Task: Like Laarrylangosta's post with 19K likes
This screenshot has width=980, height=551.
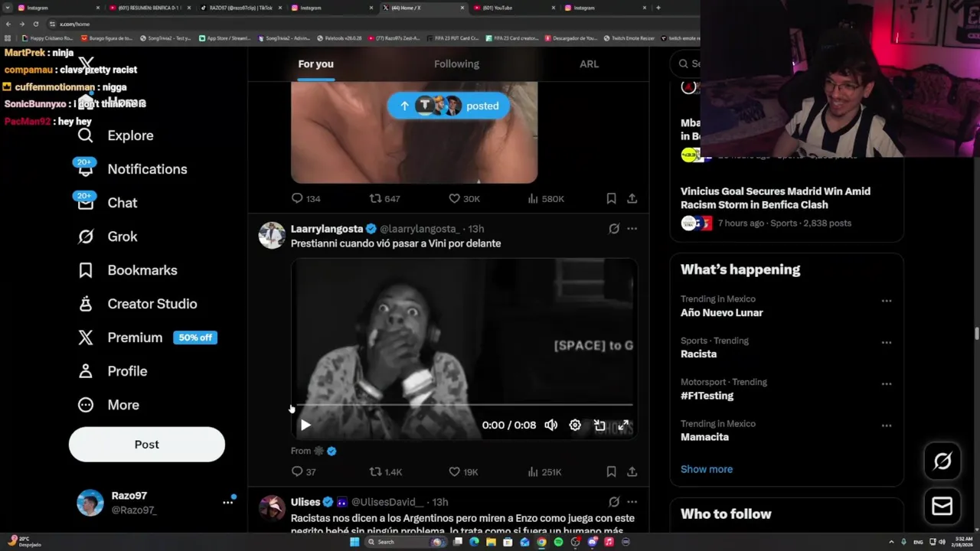Action: 463,472
